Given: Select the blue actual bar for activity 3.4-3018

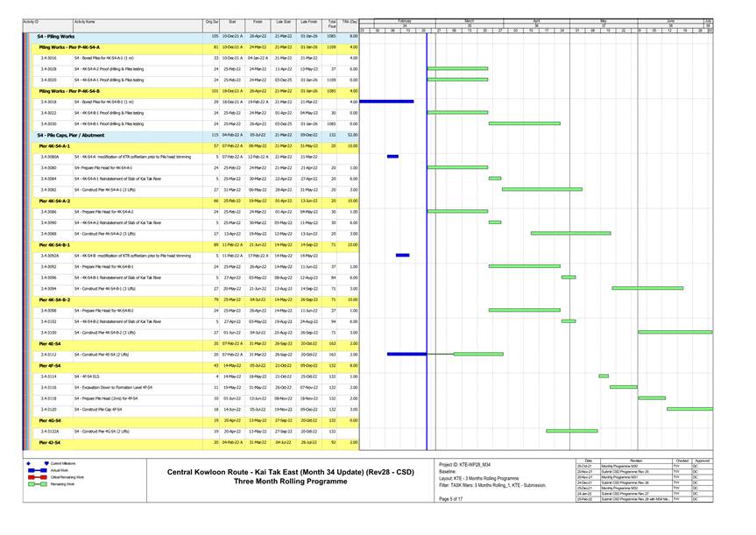Looking at the screenshot, I should pyautogui.click(x=386, y=102).
